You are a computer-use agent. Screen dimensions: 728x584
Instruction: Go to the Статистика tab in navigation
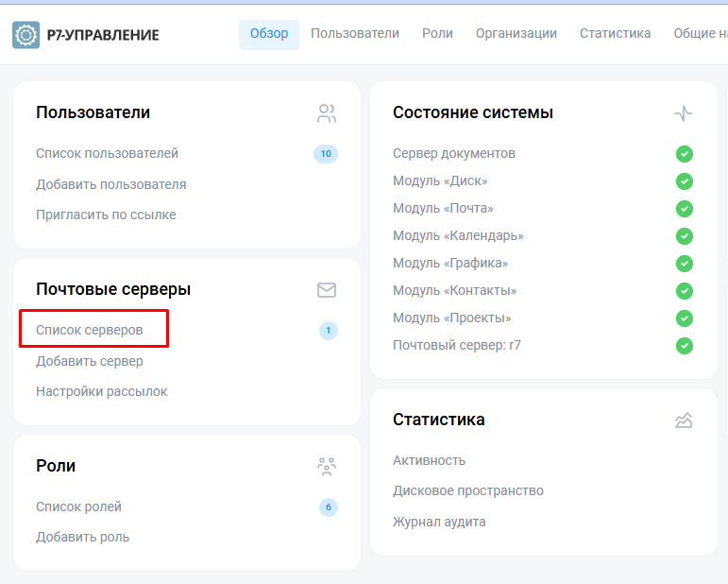click(x=615, y=34)
